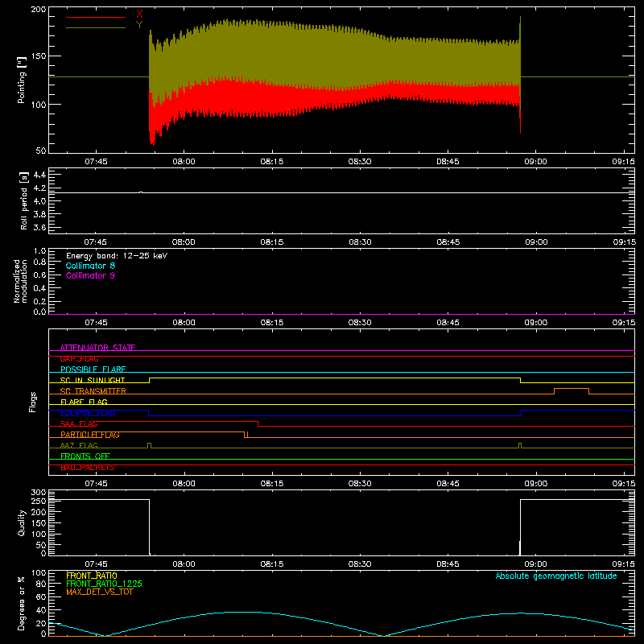The height and width of the screenshot is (644, 644).
Task: Click the GAP_FLAG label
Action: [79, 358]
